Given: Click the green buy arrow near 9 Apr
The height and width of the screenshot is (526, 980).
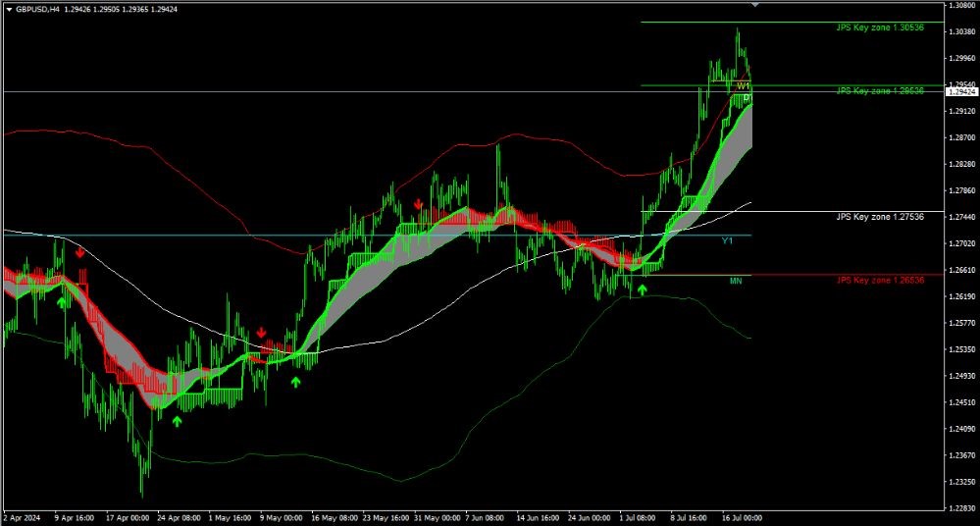Looking at the screenshot, I should pos(61,302).
